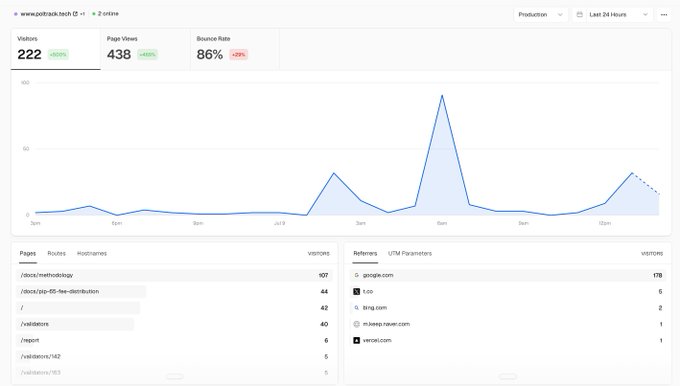
Task: Open the Last 24 Hours date range dropdown
Action: (612, 15)
